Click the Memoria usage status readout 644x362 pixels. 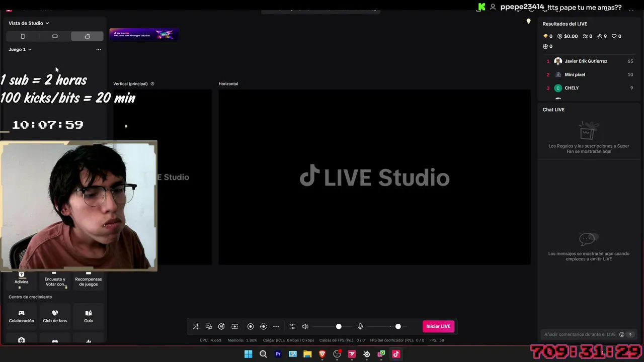pos(242,340)
